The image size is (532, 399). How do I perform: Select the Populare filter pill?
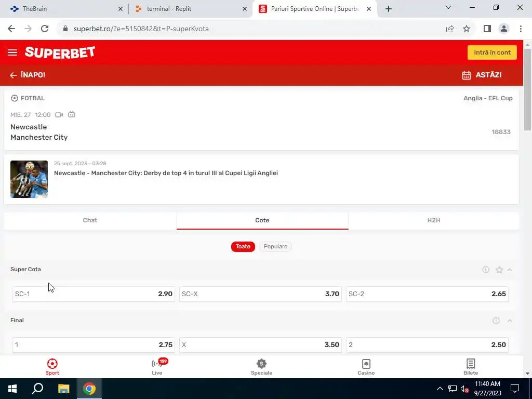275,246
